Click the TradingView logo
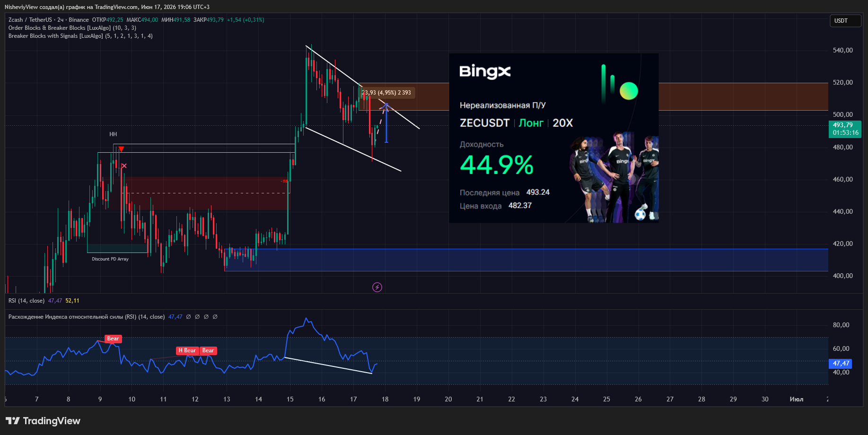The height and width of the screenshot is (435, 868). (x=43, y=421)
